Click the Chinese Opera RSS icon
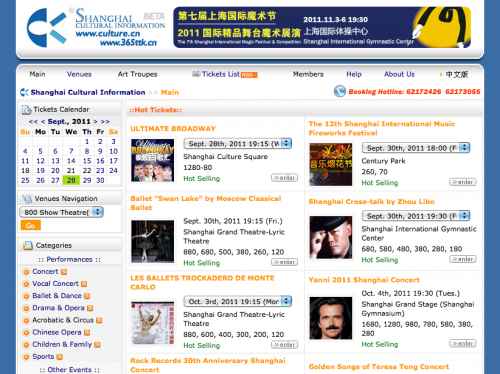Screen dimensions: 500x374 pos(87,333)
